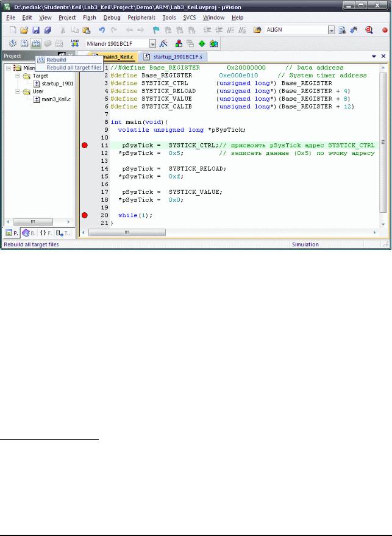Open the Peripherals menu
392x536 pixels.
141,18
